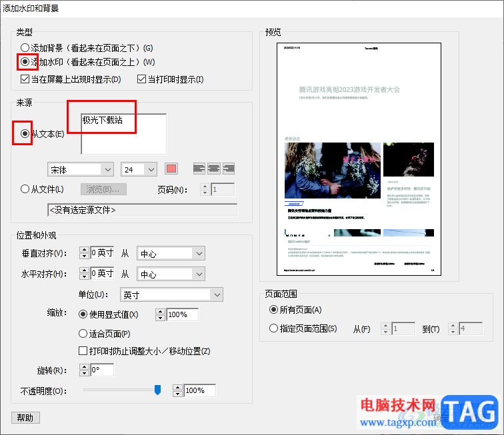Click the opacity 100% value field
504x435 pixels.
coord(199,390)
